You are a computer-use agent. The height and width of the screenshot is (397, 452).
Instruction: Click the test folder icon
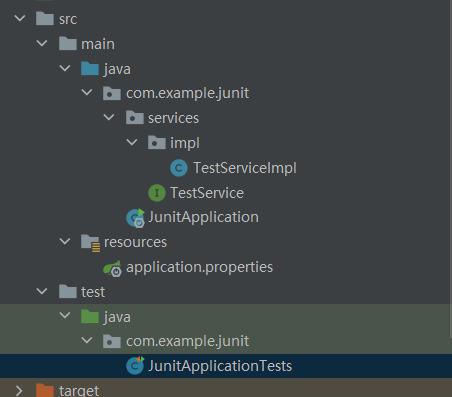click(x=68, y=292)
